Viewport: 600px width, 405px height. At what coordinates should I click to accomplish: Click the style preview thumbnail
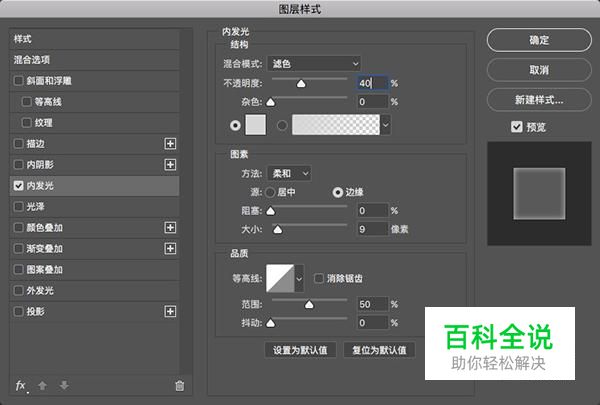(539, 194)
